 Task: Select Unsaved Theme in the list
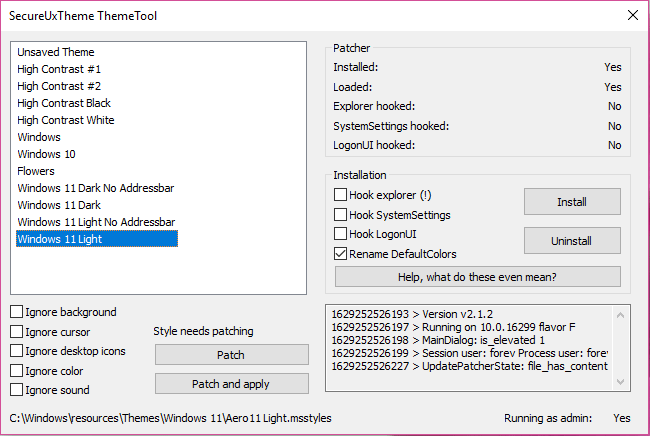tap(56, 52)
